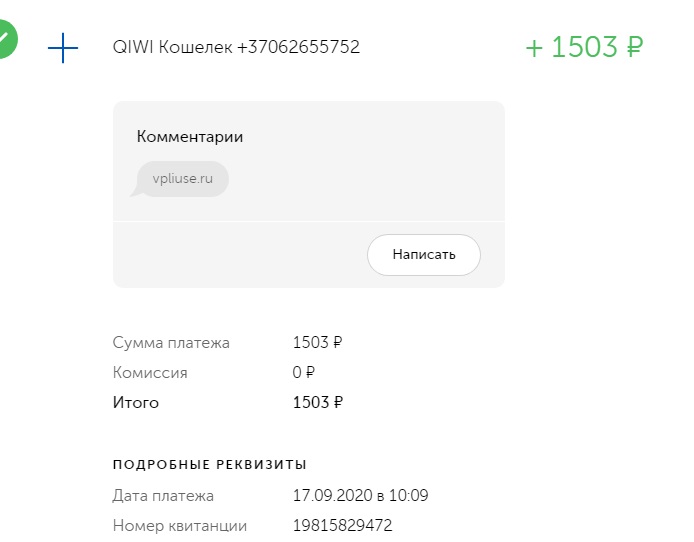
Task: Click the QIWI Кошелек +37062655752 title
Action: pyautogui.click(x=236, y=47)
